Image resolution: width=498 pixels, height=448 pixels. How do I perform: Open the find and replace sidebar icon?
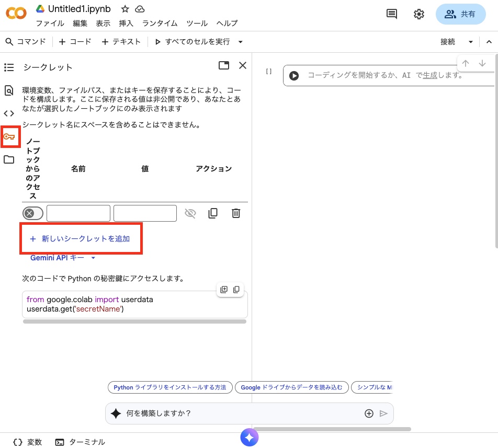click(x=9, y=90)
